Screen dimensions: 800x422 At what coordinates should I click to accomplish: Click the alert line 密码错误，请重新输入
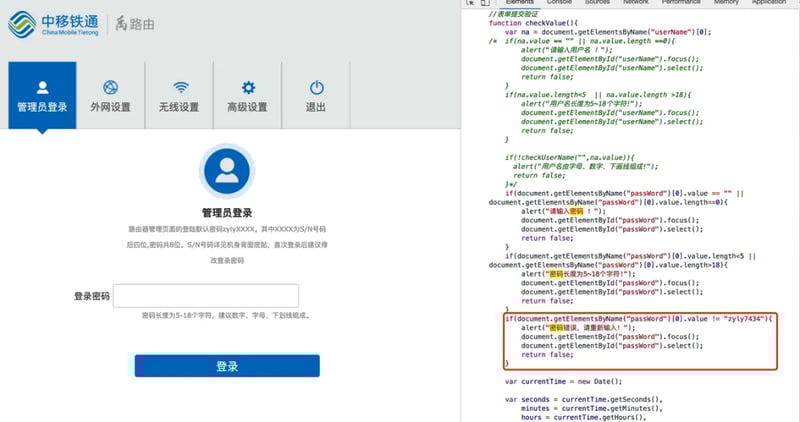[578, 328]
